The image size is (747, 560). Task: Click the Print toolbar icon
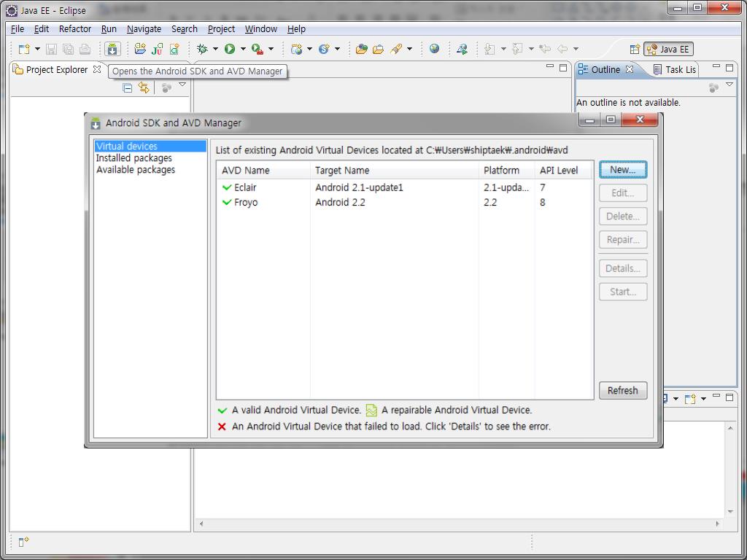click(85, 49)
